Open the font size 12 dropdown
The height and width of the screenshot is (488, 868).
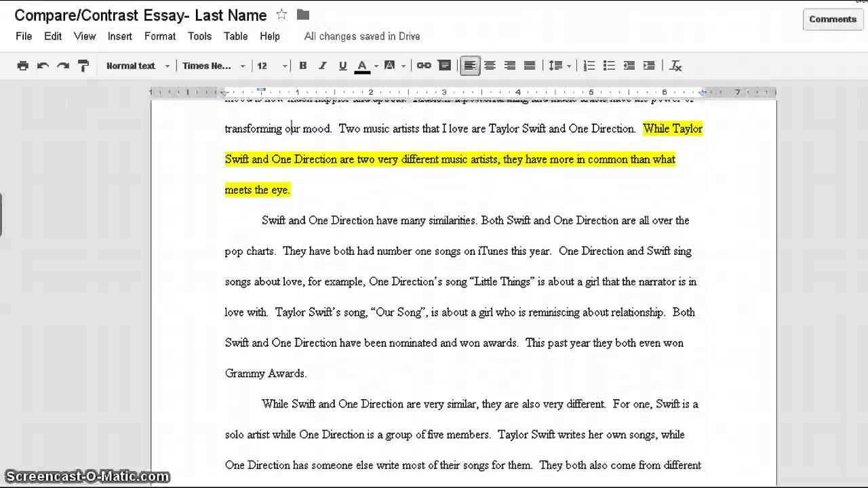click(273, 66)
